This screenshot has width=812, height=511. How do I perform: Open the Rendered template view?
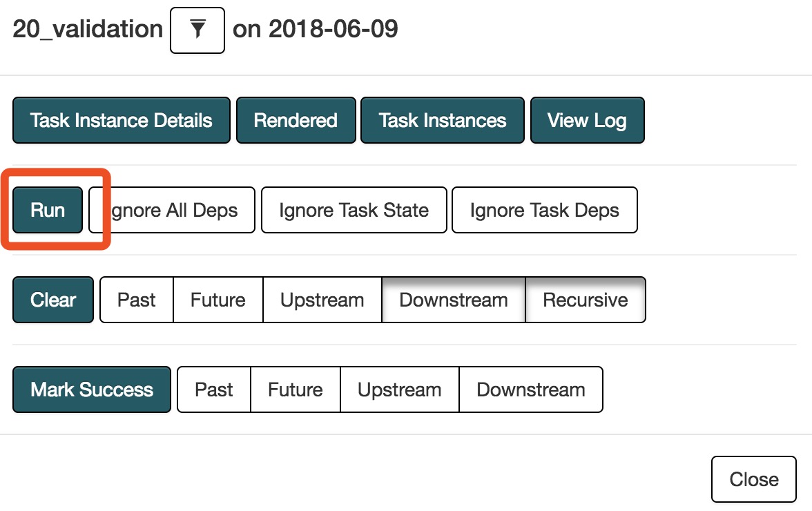point(296,120)
